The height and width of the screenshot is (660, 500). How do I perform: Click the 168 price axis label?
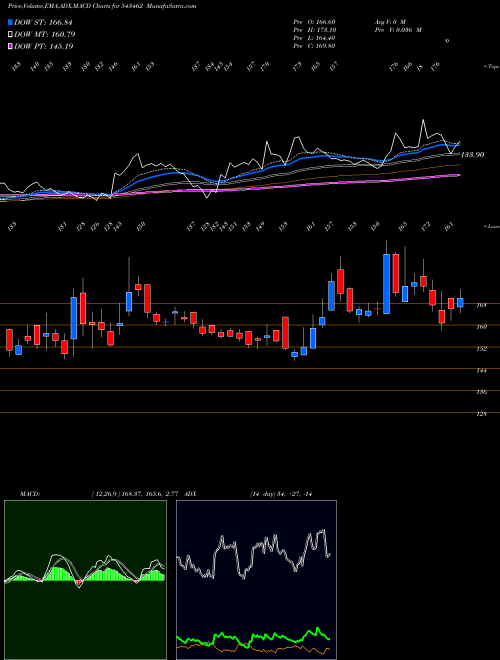[x=481, y=305]
